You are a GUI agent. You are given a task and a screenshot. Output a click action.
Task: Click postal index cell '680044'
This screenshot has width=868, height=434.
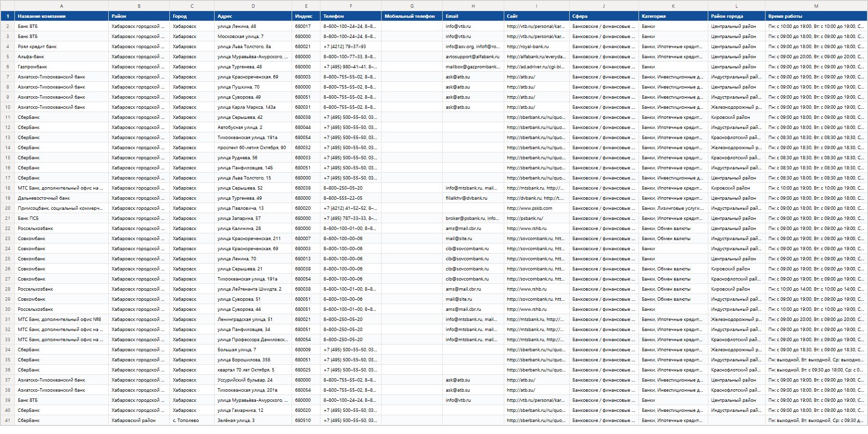pos(306,128)
